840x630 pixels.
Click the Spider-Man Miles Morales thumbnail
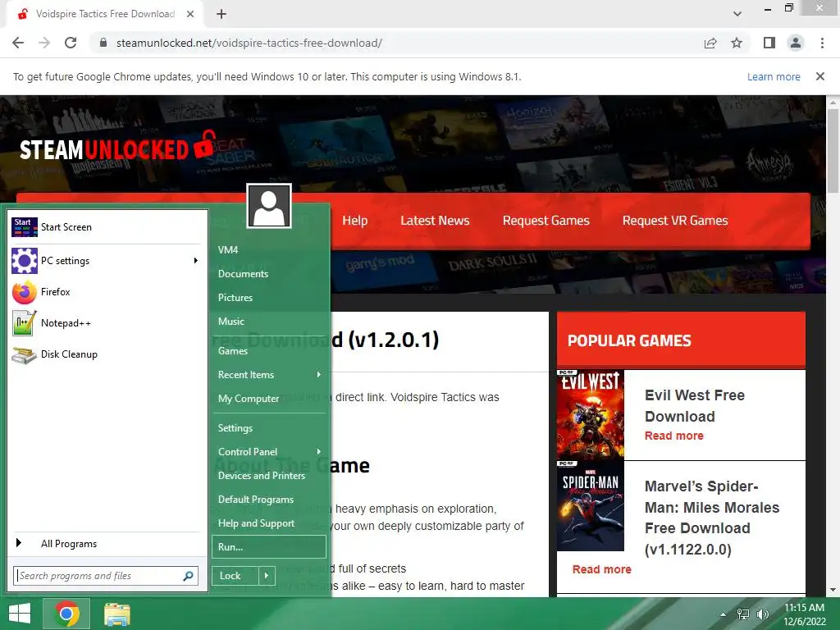click(591, 505)
